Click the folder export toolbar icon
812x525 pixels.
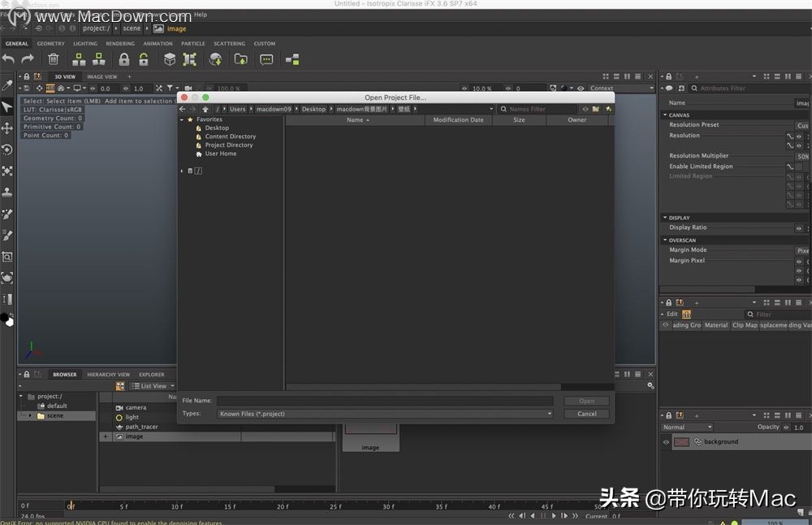point(240,59)
